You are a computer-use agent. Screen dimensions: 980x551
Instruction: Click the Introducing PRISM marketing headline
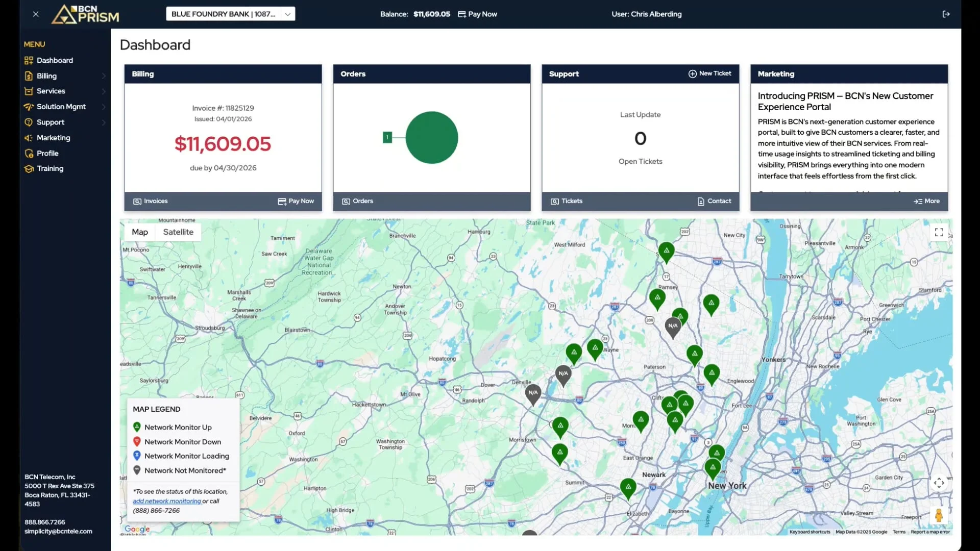845,102
